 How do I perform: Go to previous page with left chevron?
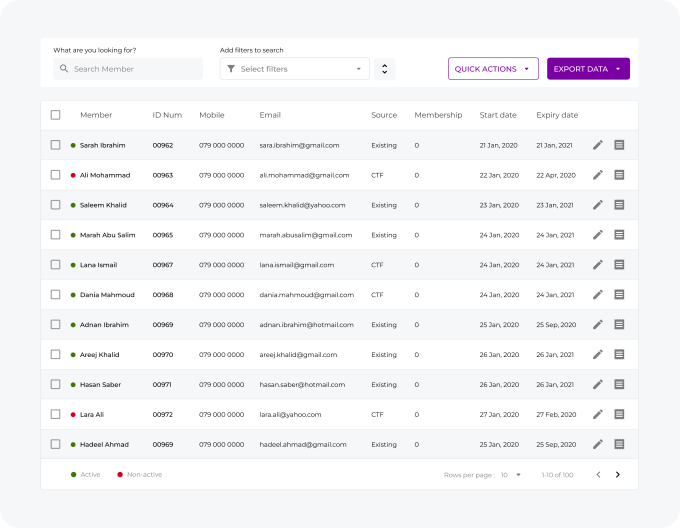point(598,475)
